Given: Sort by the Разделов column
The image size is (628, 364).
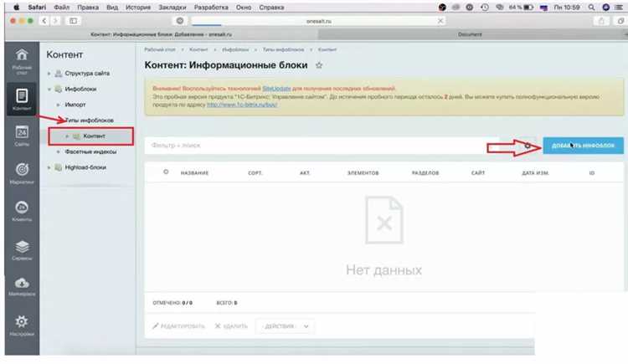Looking at the screenshot, I should point(425,173).
